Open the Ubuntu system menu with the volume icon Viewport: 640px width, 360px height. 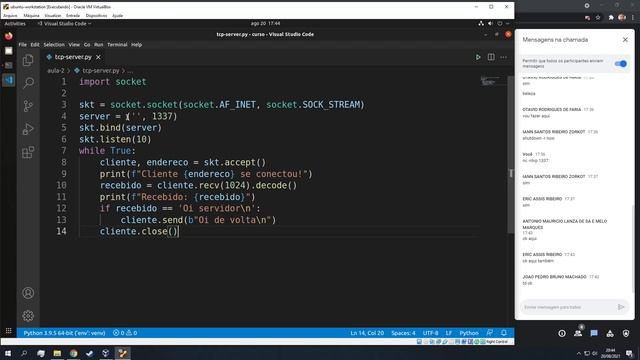pyautogui.click(x=491, y=24)
